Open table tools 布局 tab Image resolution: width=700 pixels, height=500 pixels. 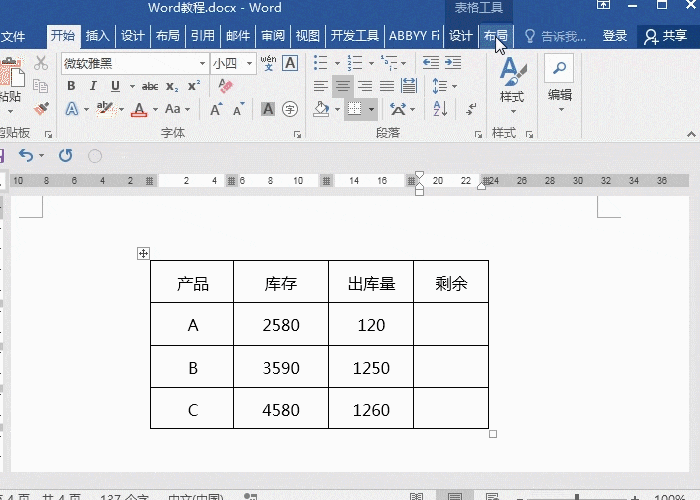(x=496, y=36)
